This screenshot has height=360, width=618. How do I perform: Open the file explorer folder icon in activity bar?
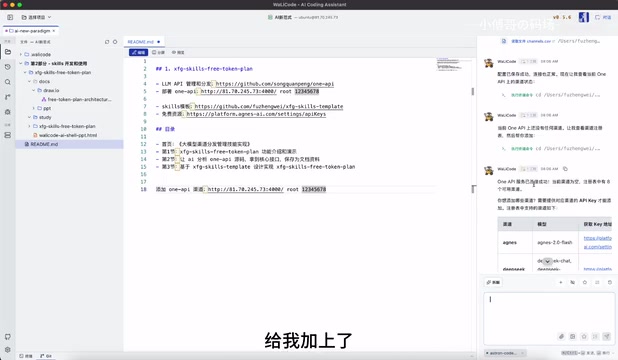coord(8,52)
